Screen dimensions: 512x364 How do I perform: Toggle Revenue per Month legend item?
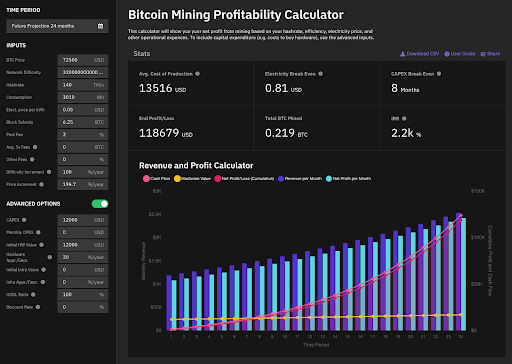(x=300, y=179)
